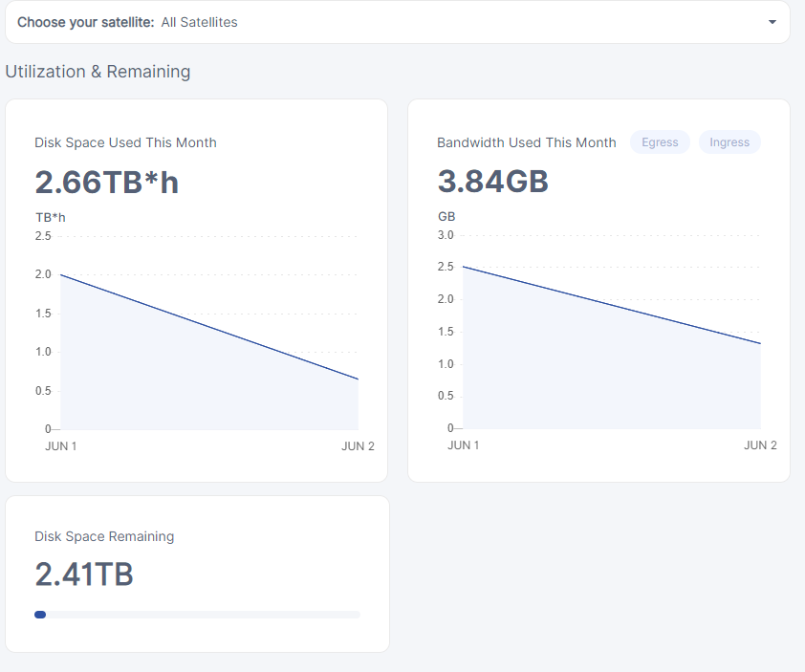
Task: Toggle the Ingress bandwidth filter
Action: tap(729, 142)
